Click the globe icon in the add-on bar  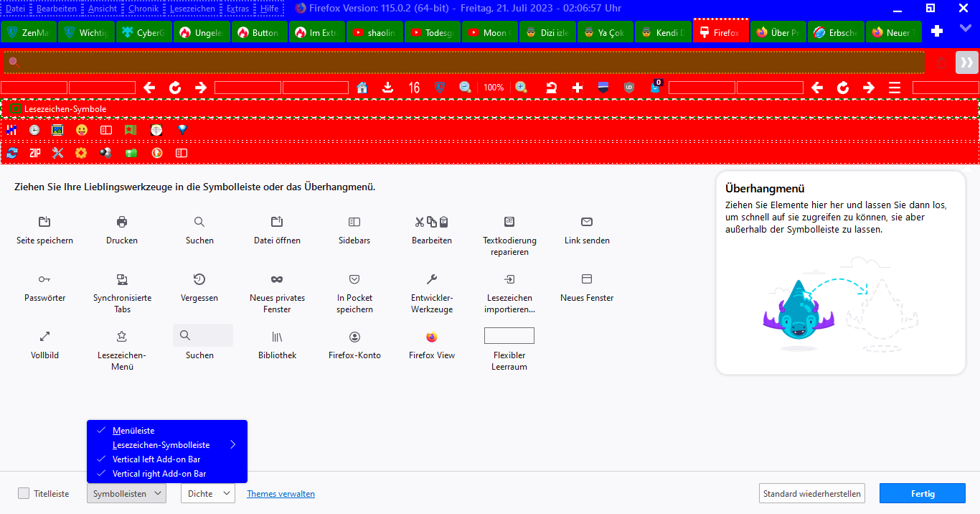tap(156, 130)
